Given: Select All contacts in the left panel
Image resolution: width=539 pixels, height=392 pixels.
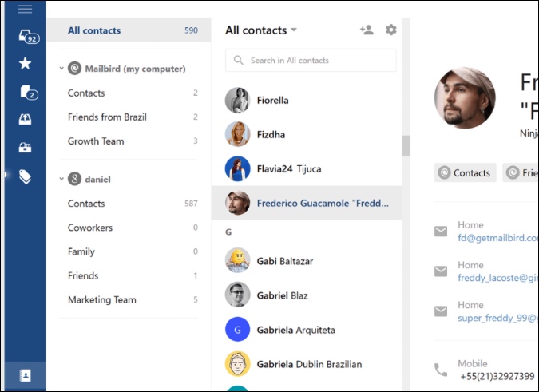Looking at the screenshot, I should [94, 30].
